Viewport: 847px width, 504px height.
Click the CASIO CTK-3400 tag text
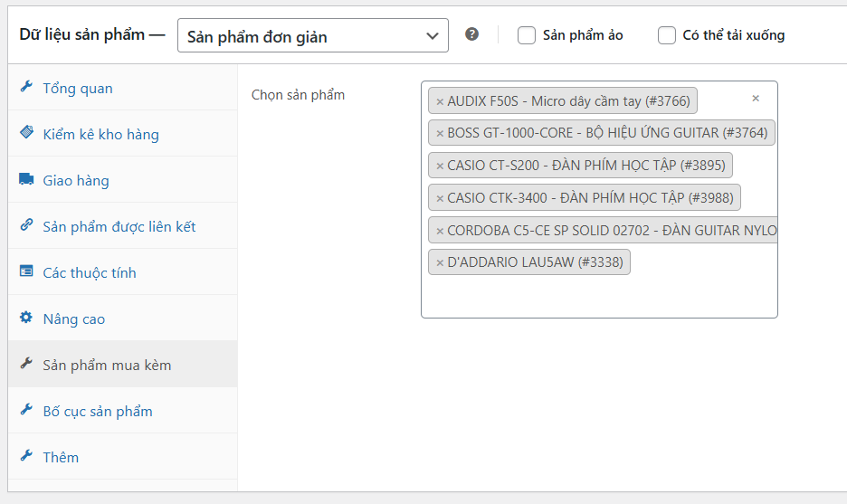click(590, 198)
